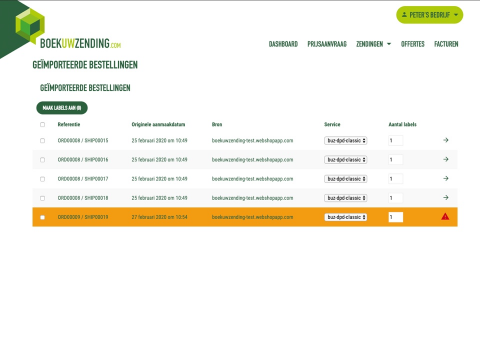Expand the Zendingen menu dropdown
This screenshot has height=360, width=480.
[x=373, y=44]
